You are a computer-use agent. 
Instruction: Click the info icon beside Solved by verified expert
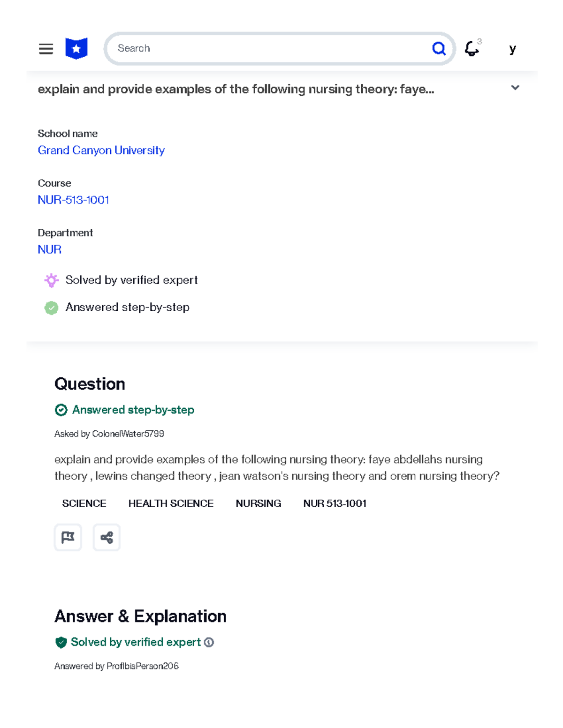(x=208, y=643)
